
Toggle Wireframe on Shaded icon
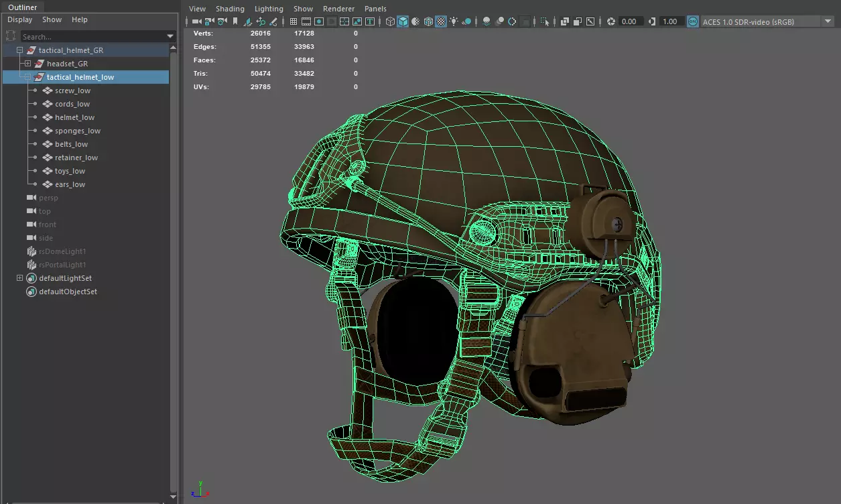coord(428,21)
